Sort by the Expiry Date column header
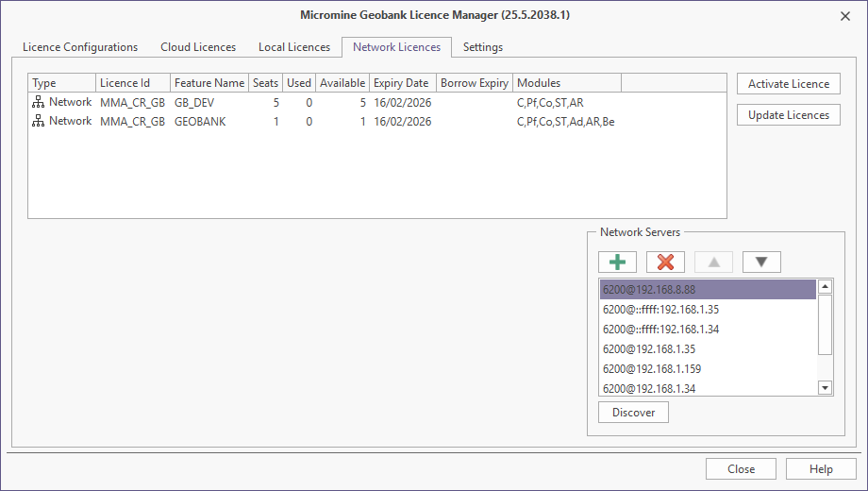This screenshot has width=868, height=491. 403,83
